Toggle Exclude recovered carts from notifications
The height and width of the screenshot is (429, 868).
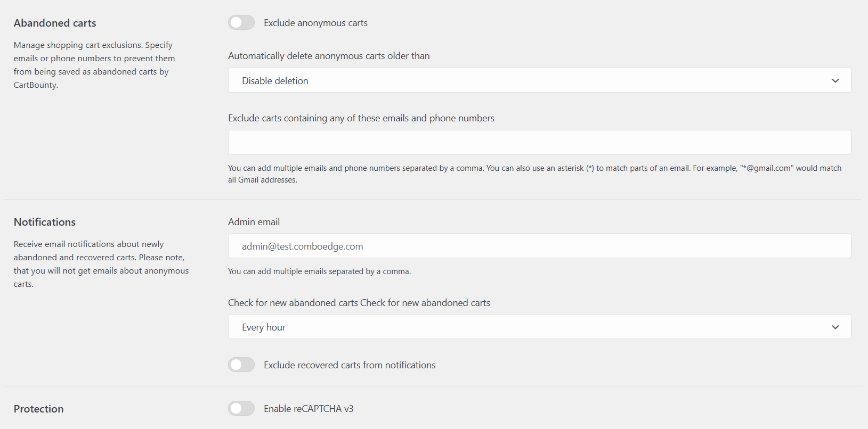pyautogui.click(x=241, y=365)
